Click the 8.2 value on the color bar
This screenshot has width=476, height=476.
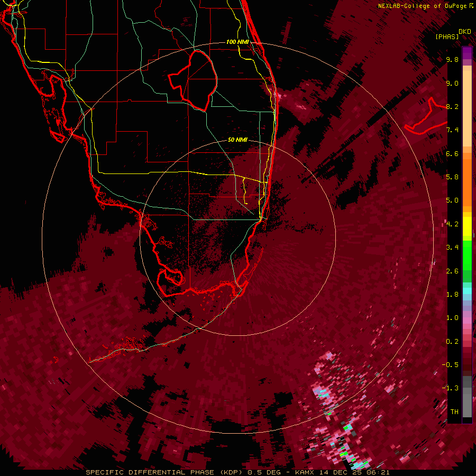[x=452, y=106]
